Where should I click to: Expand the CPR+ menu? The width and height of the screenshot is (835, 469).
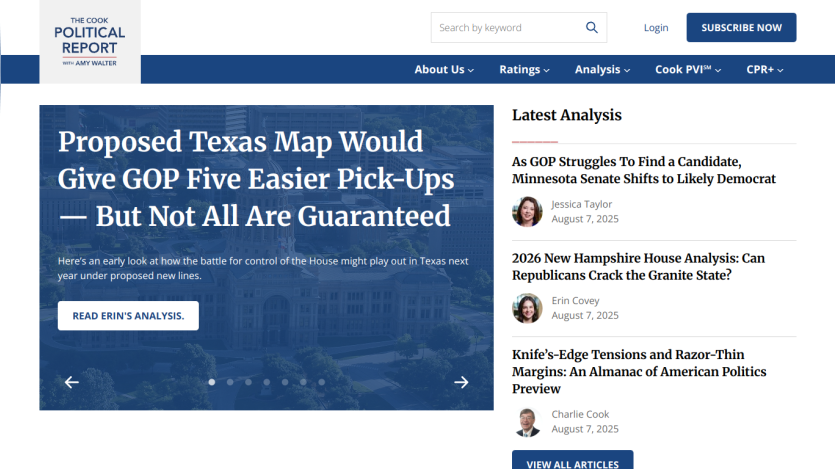(765, 70)
